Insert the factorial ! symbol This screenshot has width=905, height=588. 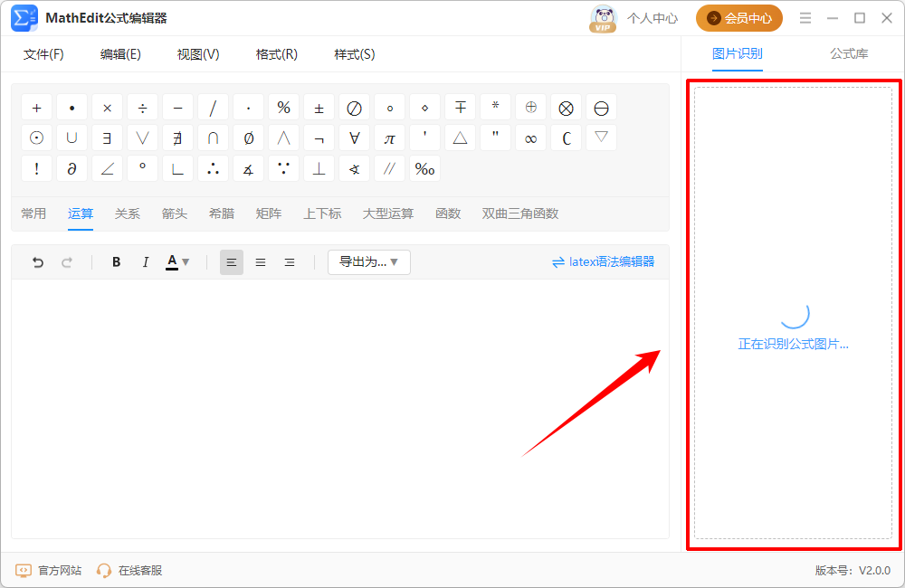[36, 168]
